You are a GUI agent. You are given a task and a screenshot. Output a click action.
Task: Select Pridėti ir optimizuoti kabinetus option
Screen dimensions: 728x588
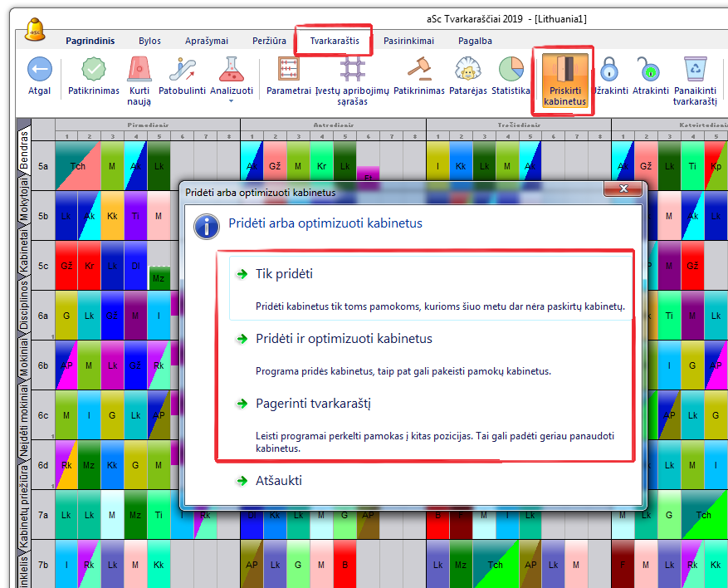click(344, 339)
